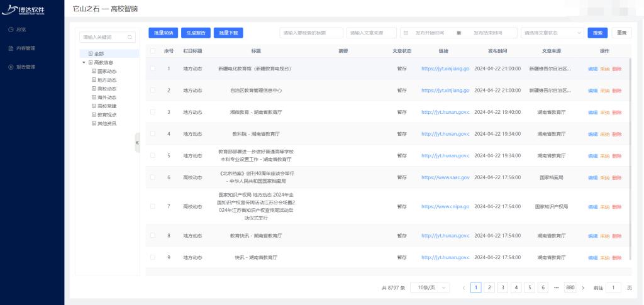Click the 批量下载 button

pos(228,33)
